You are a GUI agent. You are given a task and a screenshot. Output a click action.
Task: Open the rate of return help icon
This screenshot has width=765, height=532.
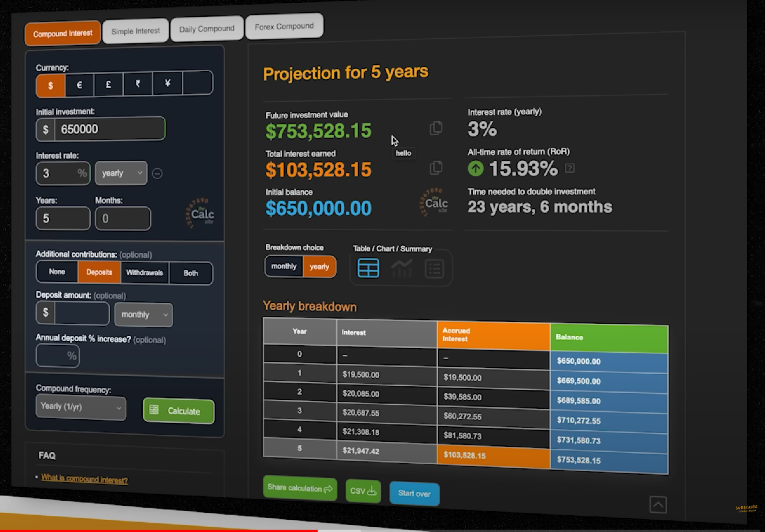[570, 168]
